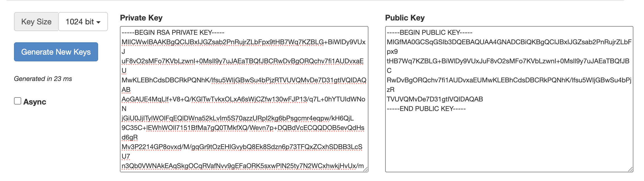This screenshot has height=181, width=644.
Task: Click the private key line starting with MIICWwIBAAKBgQ
Action: (243, 42)
